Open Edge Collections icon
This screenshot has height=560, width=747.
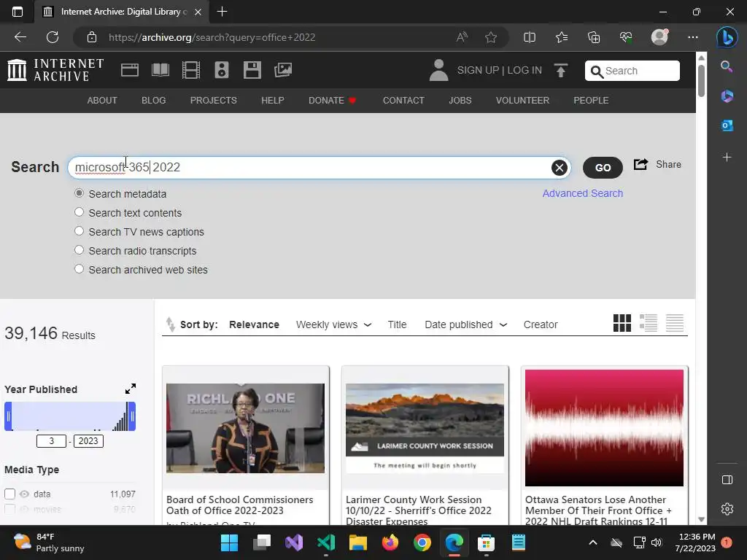(x=594, y=37)
